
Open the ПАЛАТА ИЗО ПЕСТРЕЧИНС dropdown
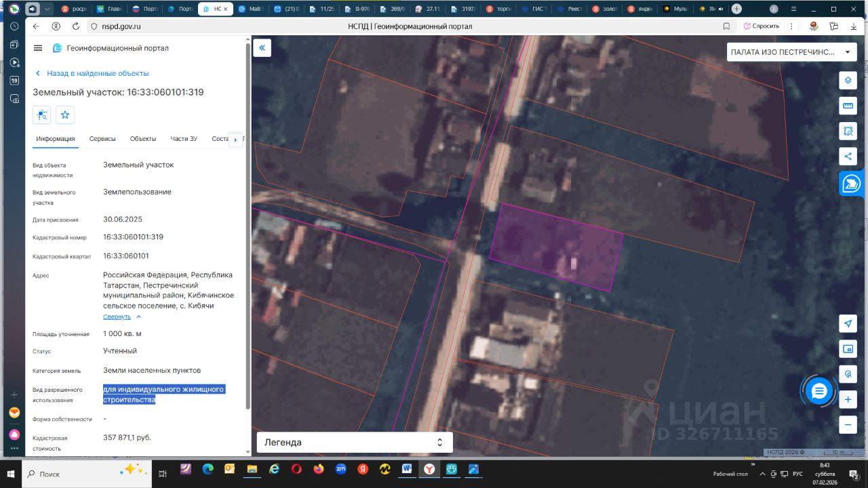click(789, 52)
